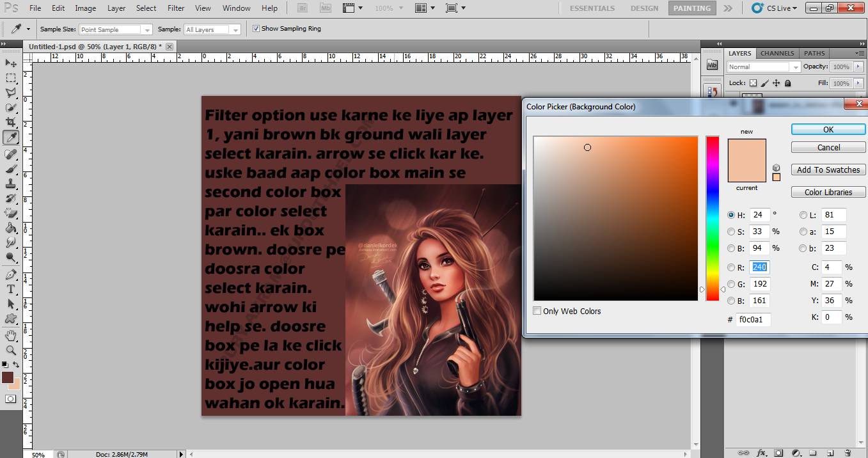Select the Eraser tool
868x458 pixels.
click(x=11, y=213)
